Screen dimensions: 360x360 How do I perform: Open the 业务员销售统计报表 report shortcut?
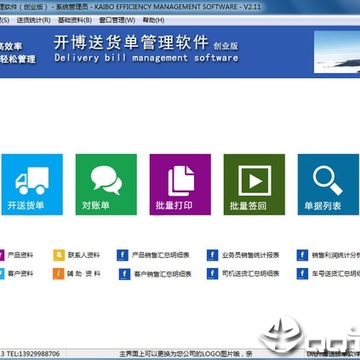click(x=243, y=255)
